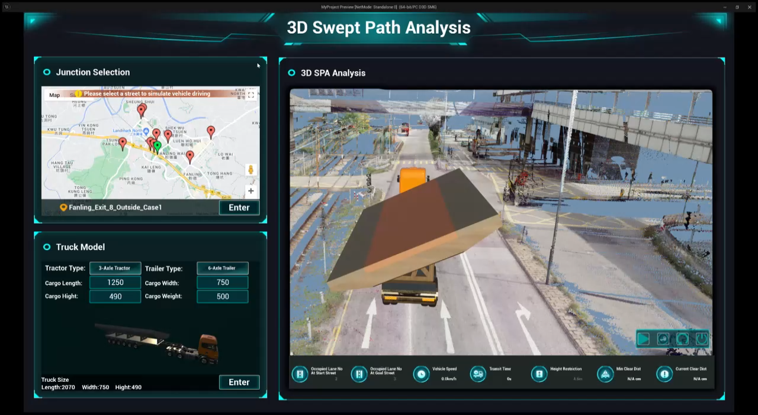Open the Trailer Type dropdown showing 6-Axle Trailer
Viewport: 758px width, 415px height.
pyautogui.click(x=222, y=268)
